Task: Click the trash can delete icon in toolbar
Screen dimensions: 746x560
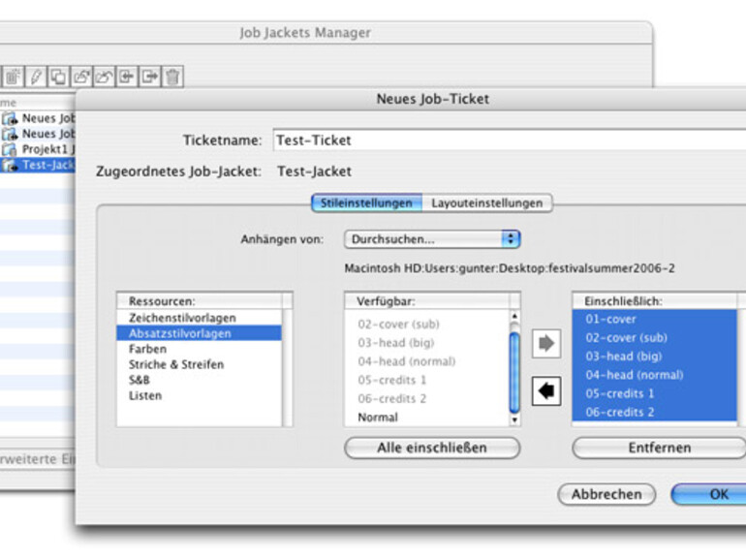Action: click(172, 77)
